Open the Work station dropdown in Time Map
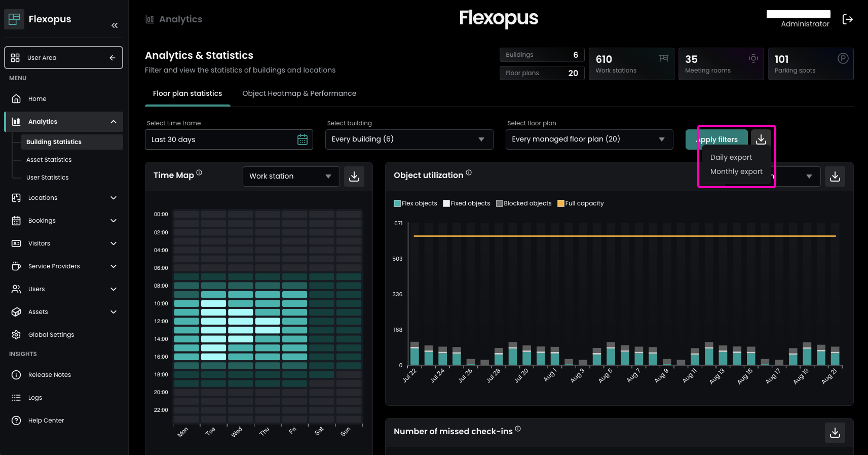Viewport: 868px width, 455px height. tap(290, 177)
